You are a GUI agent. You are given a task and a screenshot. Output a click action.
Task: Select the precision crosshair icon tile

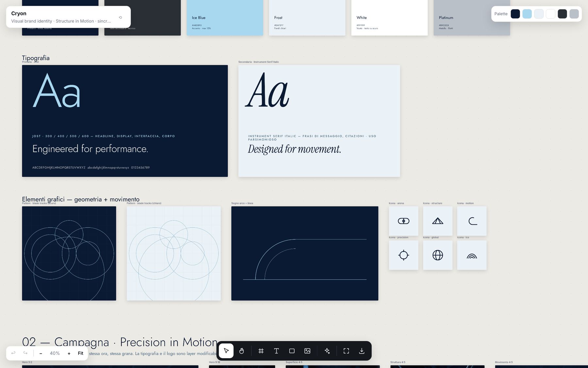pyautogui.click(x=403, y=255)
